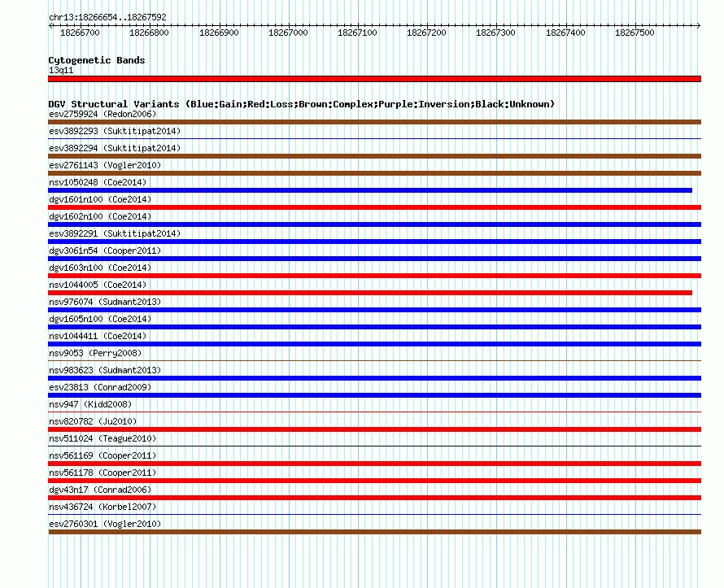
Task: Open variant esv2761143 (Vogler2010) label
Action: 105,165
